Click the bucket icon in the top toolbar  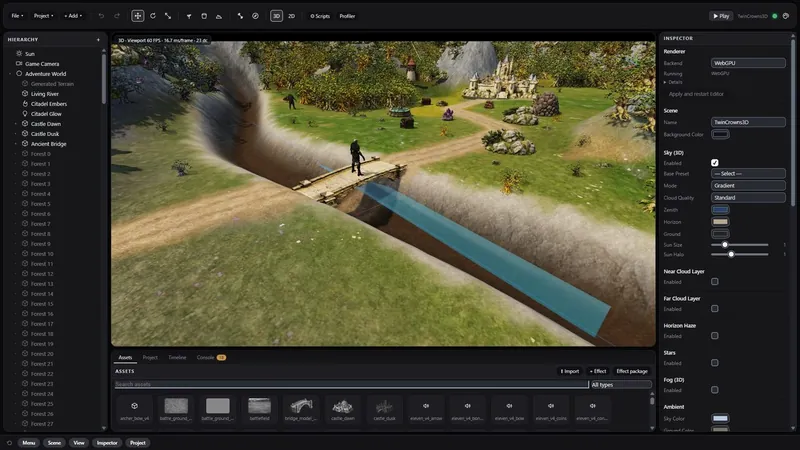pyautogui.click(x=204, y=16)
